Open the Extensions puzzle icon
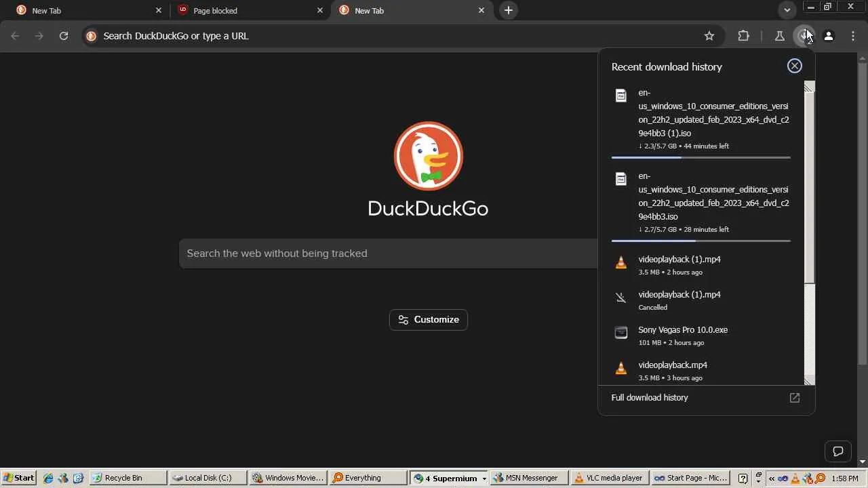 tap(743, 36)
